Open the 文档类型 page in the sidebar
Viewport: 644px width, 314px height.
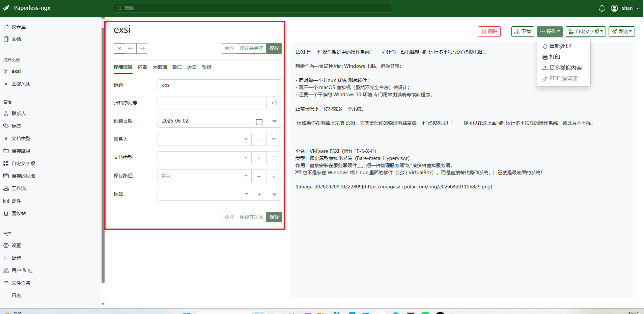pyautogui.click(x=17, y=138)
